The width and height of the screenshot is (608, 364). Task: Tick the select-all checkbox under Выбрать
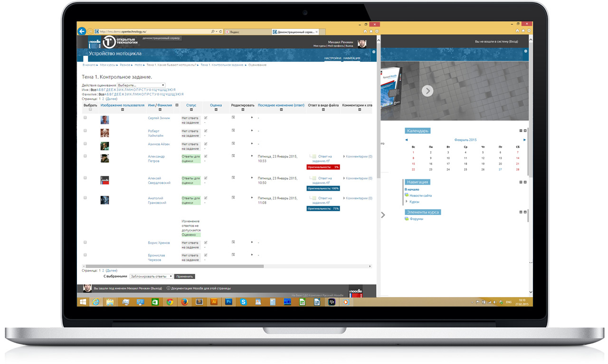[x=91, y=110]
